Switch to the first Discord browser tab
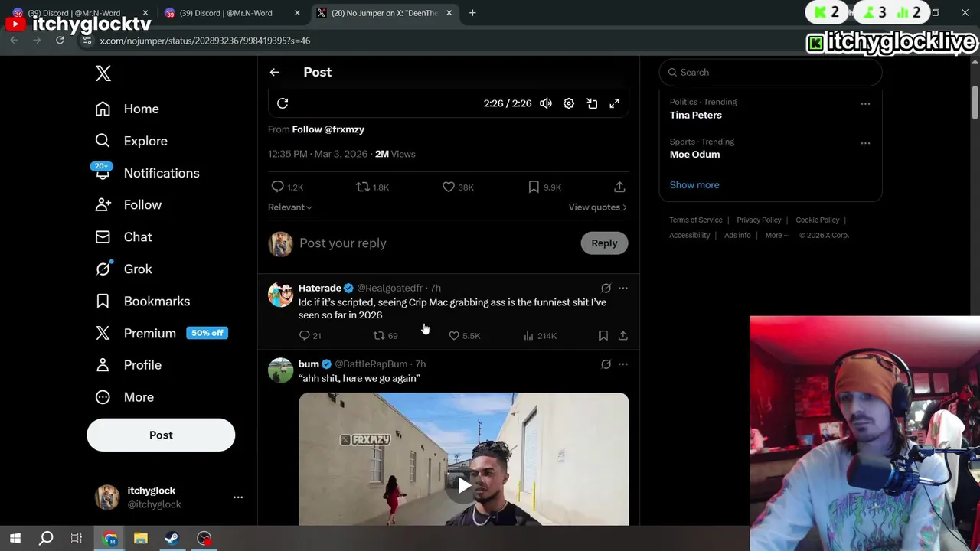Screen dimensions: 980x551 tap(80, 13)
